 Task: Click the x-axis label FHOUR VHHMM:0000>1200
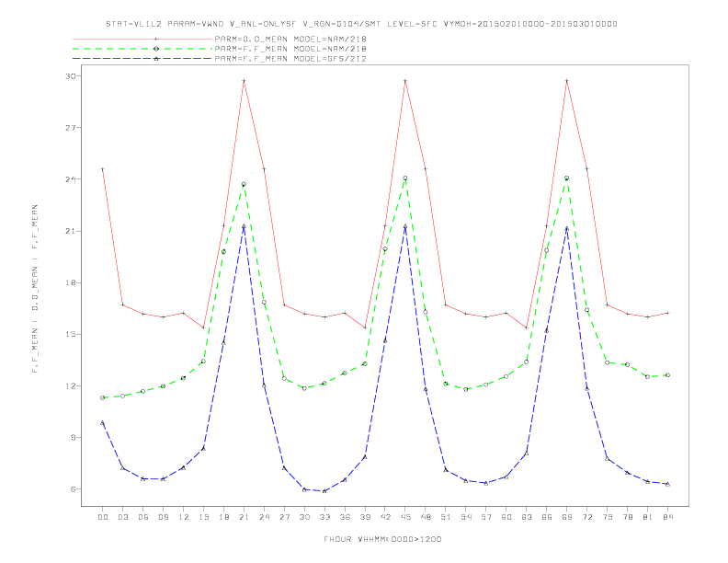(382, 539)
